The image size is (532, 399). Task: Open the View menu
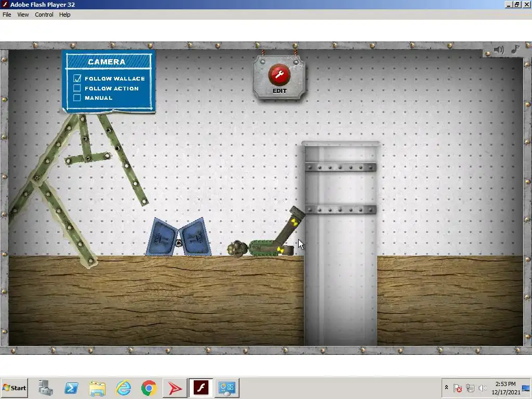pos(23,15)
